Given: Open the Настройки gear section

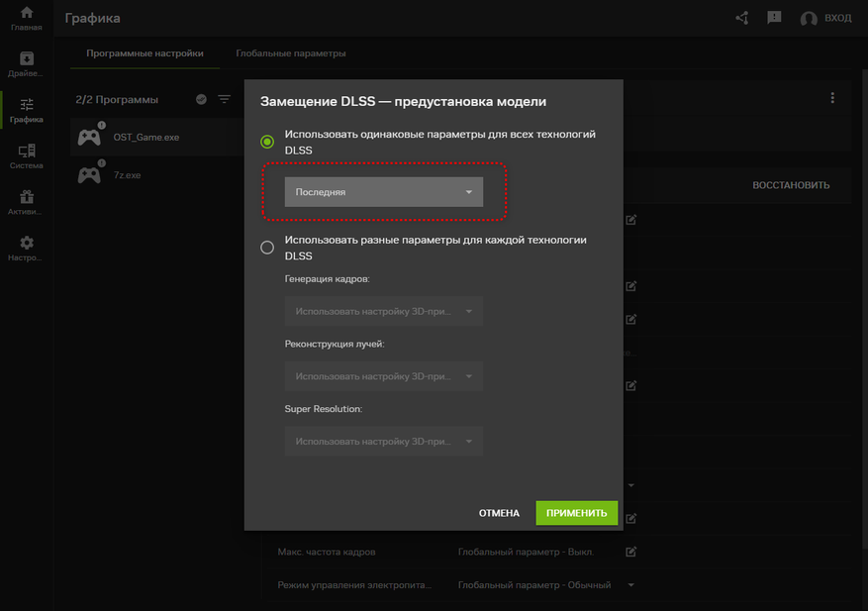Looking at the screenshot, I should pyautogui.click(x=27, y=249).
